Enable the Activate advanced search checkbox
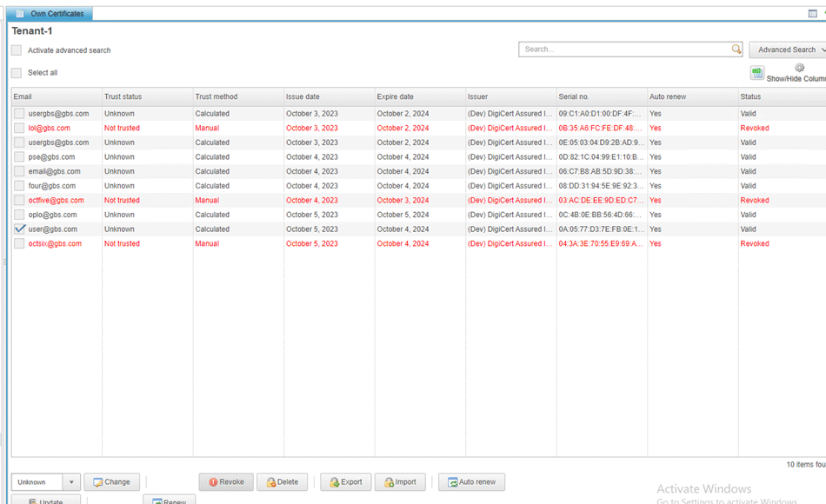 tap(17, 50)
